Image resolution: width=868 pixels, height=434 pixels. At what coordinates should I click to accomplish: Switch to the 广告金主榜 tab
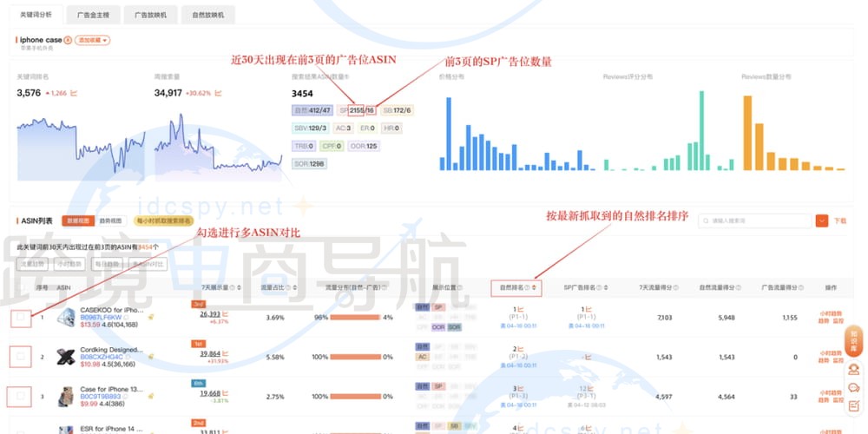click(93, 16)
